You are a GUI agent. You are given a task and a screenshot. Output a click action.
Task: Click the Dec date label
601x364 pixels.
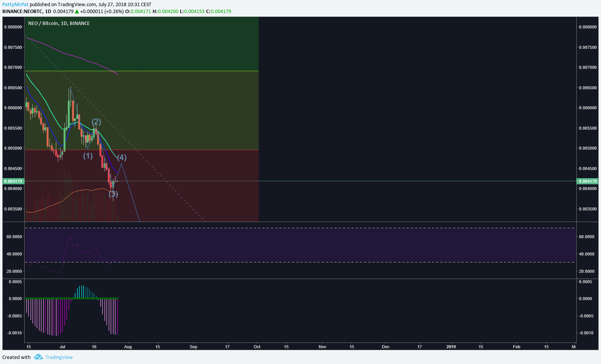[386, 347]
